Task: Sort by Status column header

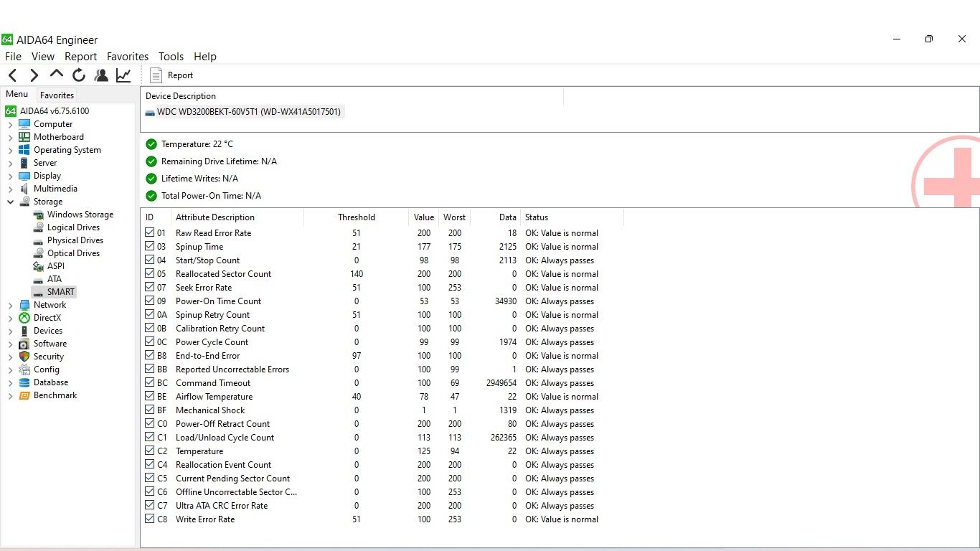Action: [572, 217]
